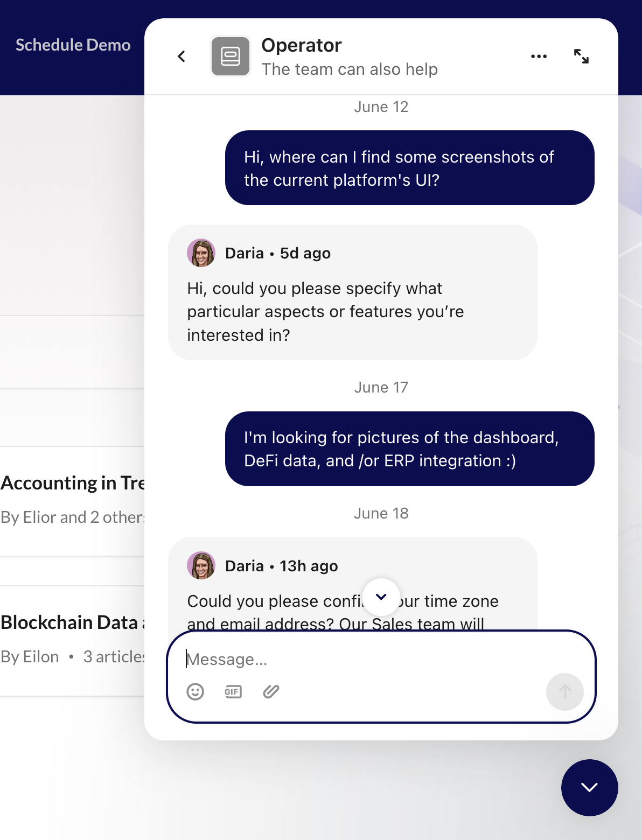Click the 'Operator' conversation header title

[302, 45]
